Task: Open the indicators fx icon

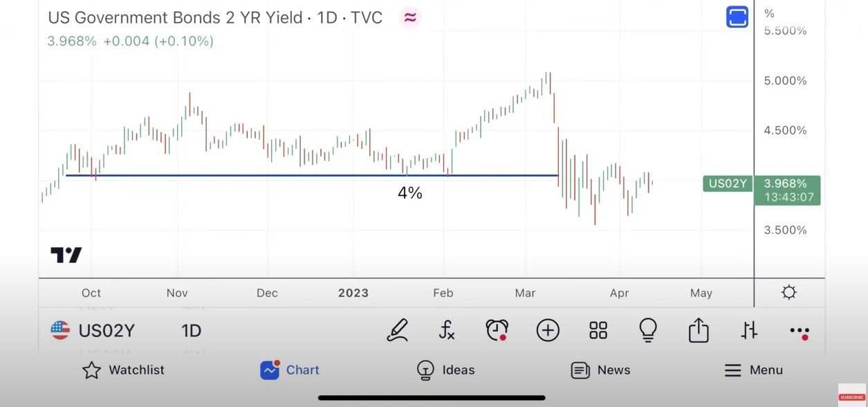Action: tap(447, 330)
